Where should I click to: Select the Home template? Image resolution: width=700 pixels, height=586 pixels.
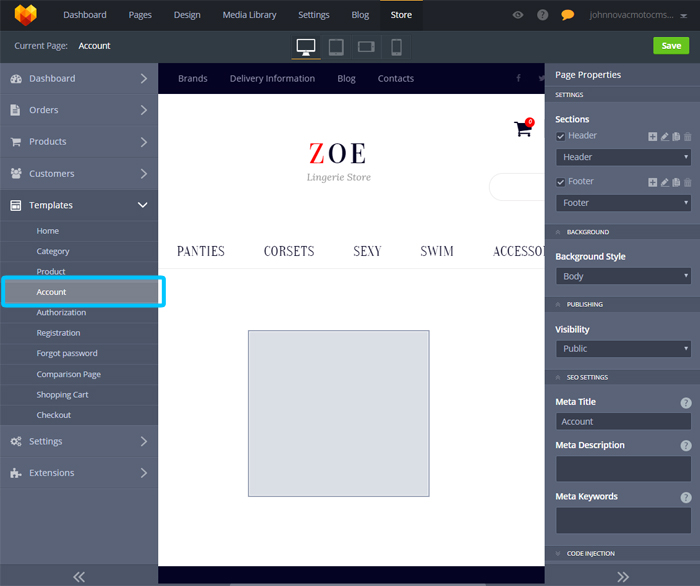pos(79,231)
